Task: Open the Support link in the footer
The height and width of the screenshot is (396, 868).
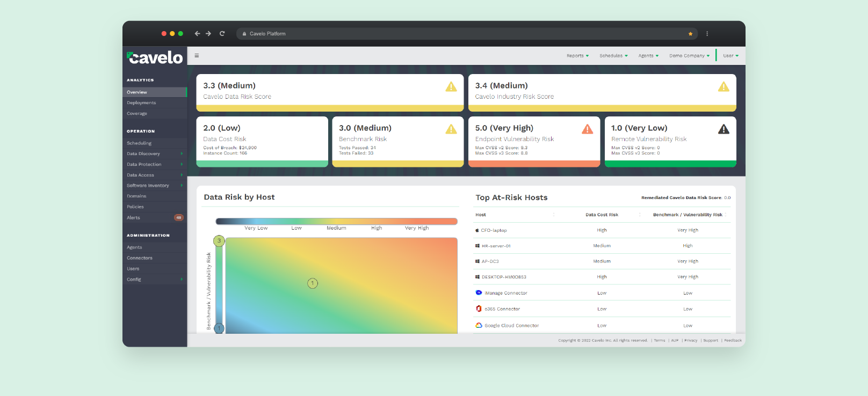Action: click(x=711, y=340)
